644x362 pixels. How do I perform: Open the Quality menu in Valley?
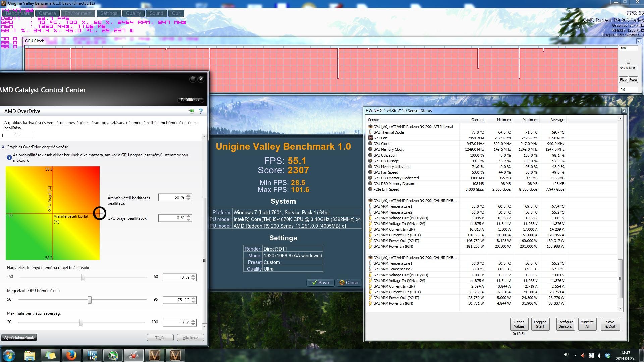pos(133,13)
